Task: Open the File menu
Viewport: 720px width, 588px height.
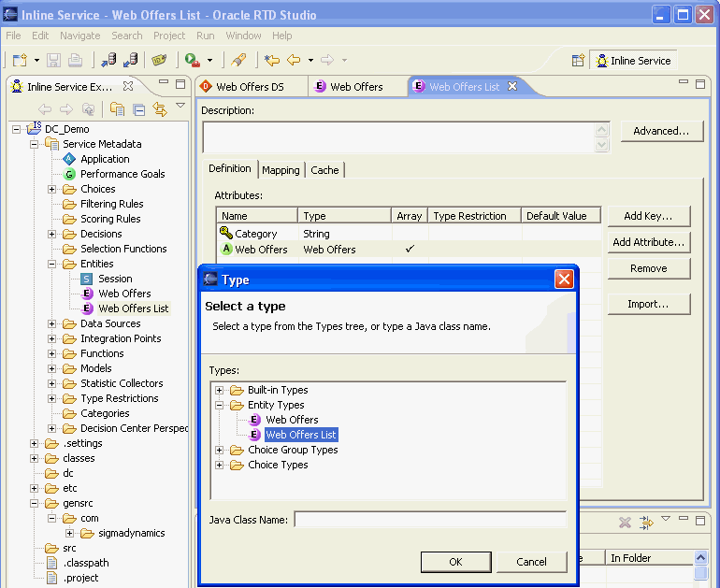Action: point(13,36)
